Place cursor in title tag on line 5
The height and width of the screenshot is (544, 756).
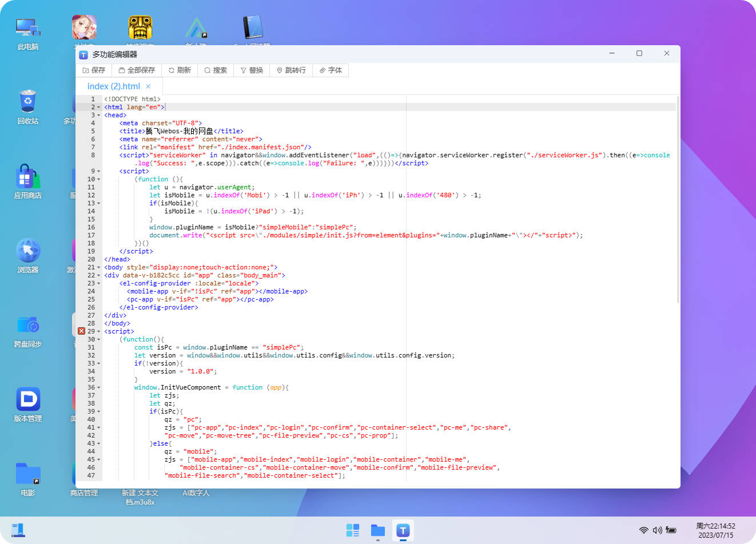pyautogui.click(x=181, y=131)
